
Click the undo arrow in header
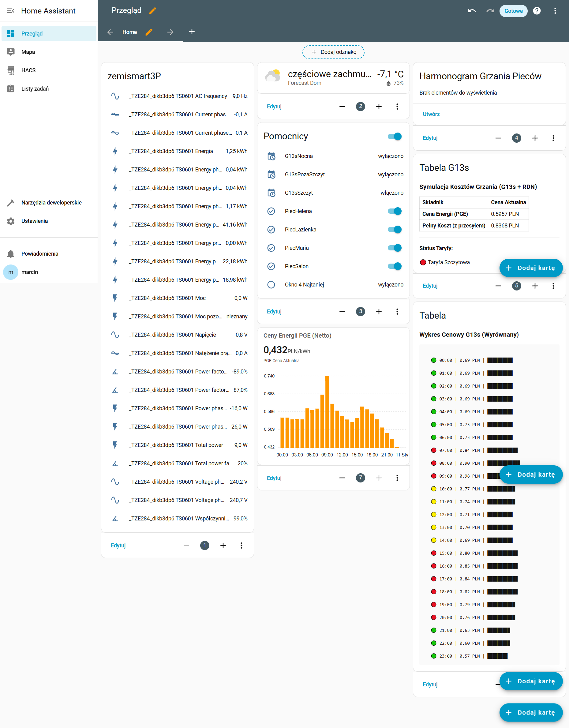[x=472, y=11]
